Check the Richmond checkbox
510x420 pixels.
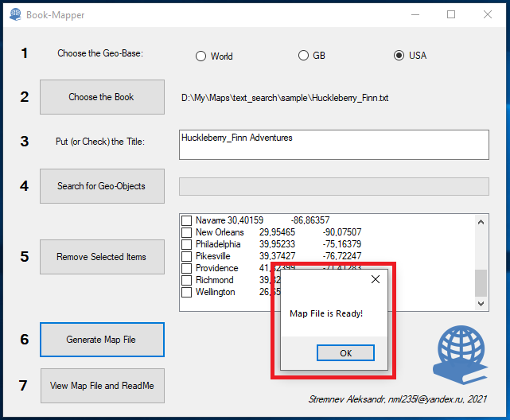(186, 280)
